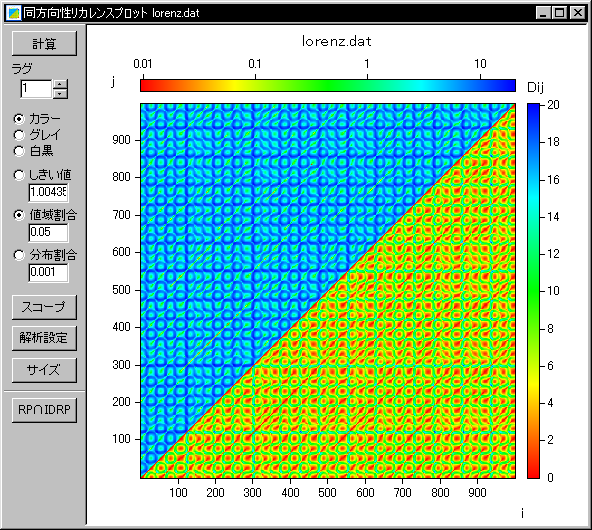The height and width of the screenshot is (530, 592).
Task: Select the グレイ radio option
Action: click(x=19, y=135)
